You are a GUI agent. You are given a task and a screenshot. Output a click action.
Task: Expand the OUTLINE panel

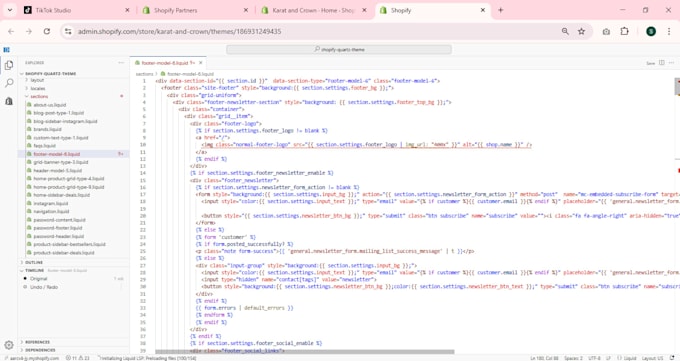point(34,263)
